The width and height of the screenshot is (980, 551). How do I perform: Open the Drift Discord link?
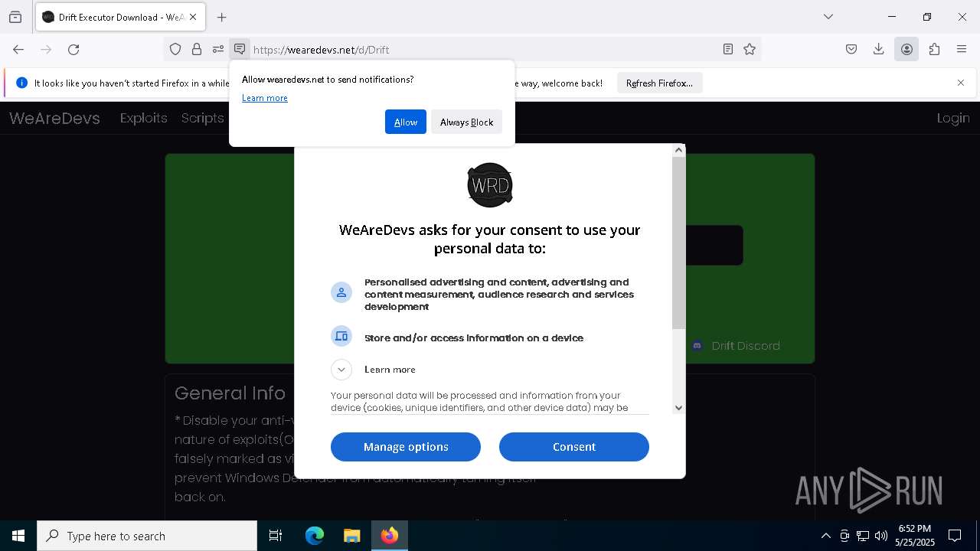pyautogui.click(x=736, y=346)
